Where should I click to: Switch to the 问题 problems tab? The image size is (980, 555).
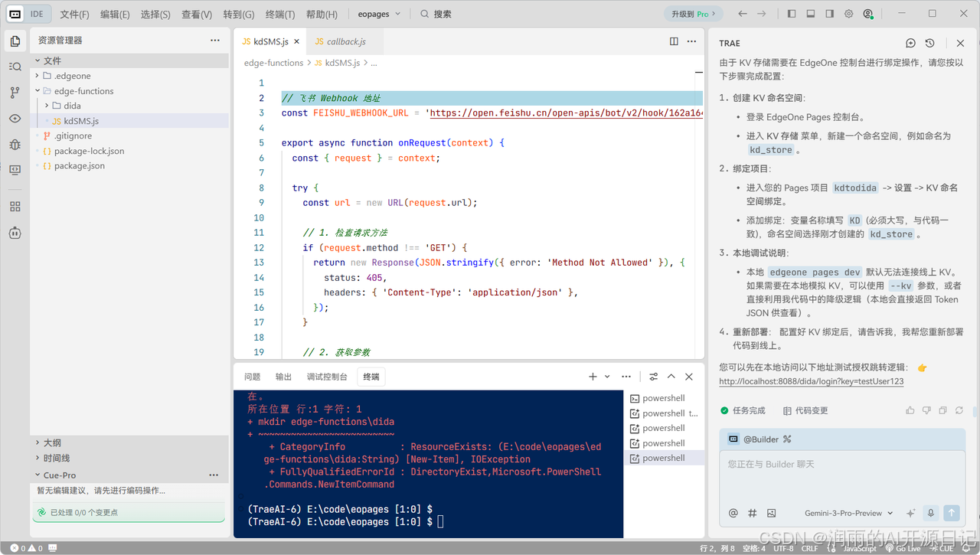(x=253, y=377)
